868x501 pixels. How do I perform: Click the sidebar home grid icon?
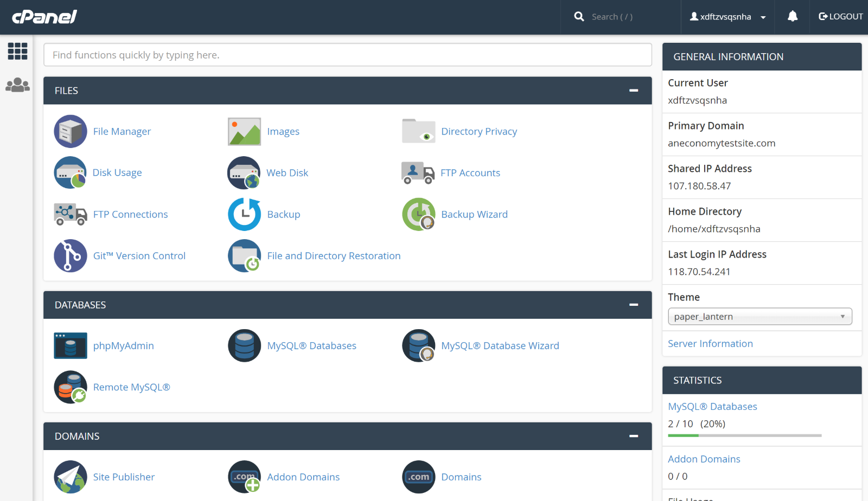(x=18, y=51)
